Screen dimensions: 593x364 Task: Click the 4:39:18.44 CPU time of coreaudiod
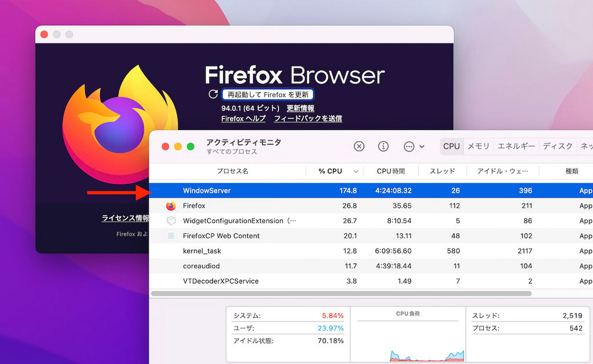[393, 266]
